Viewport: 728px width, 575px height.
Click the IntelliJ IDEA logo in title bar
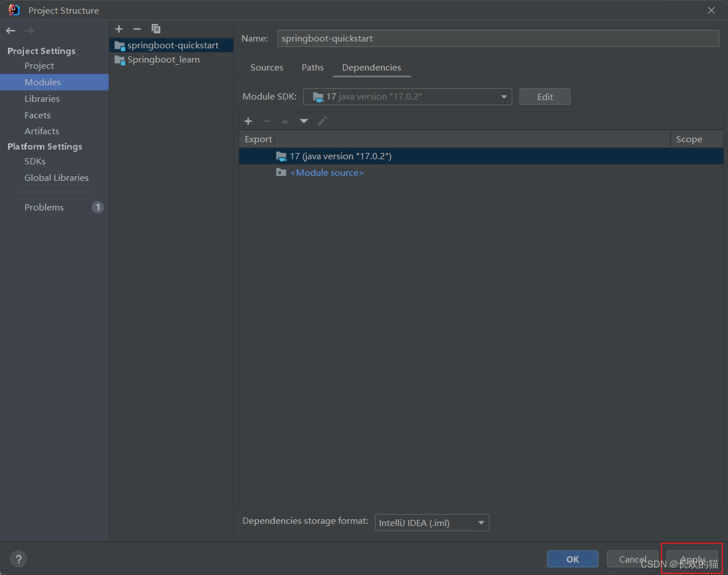click(x=14, y=10)
